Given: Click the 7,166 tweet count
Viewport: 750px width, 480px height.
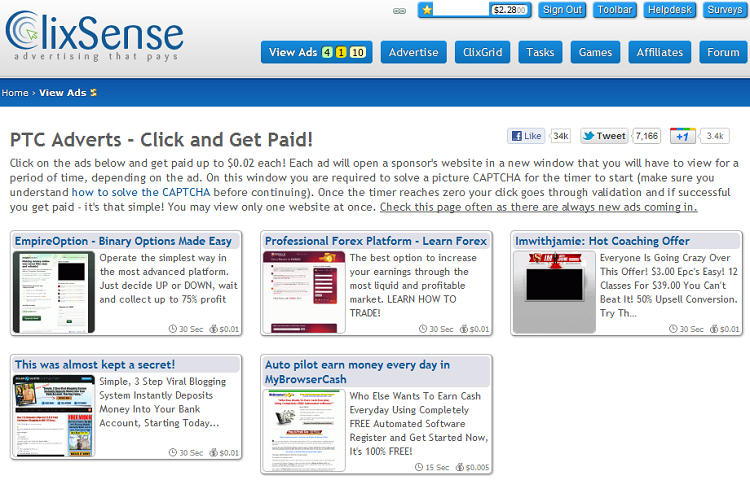Looking at the screenshot, I should [x=646, y=136].
